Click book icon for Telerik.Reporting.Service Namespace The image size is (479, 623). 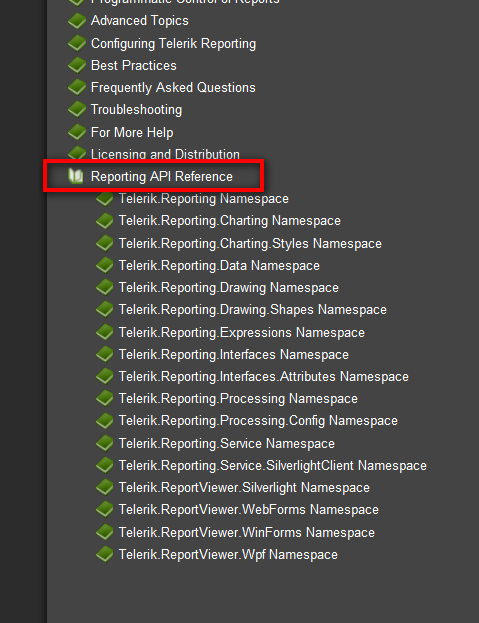coord(105,443)
